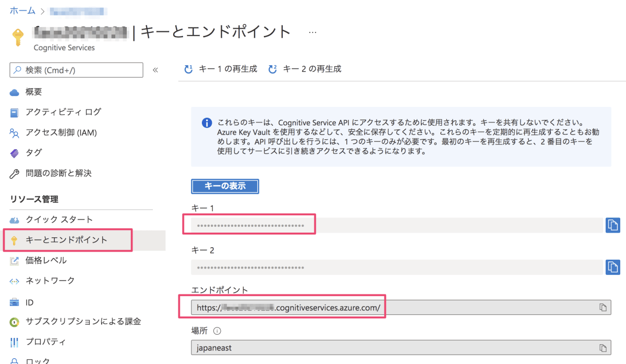This screenshot has width=626, height=364.
Task: Open 概要 in the sidebar
Action: coord(34,92)
